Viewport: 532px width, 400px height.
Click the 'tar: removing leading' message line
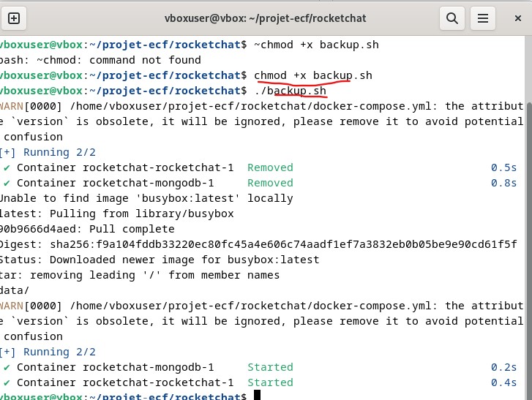[140, 275]
